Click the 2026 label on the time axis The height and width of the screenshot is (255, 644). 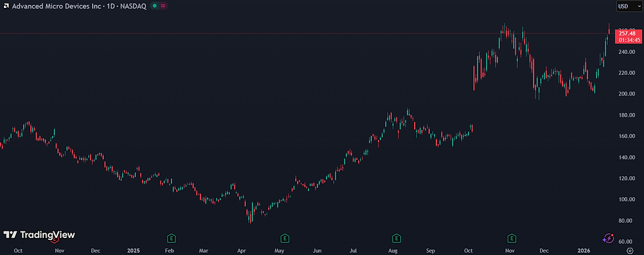pyautogui.click(x=584, y=250)
